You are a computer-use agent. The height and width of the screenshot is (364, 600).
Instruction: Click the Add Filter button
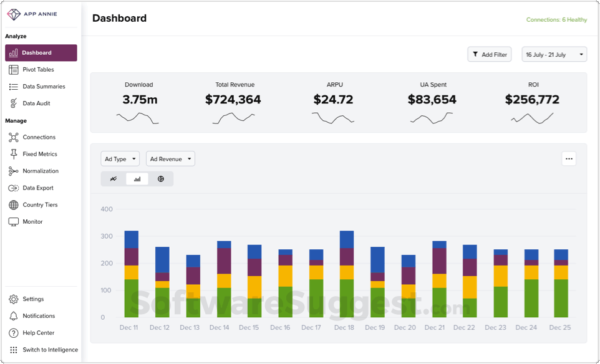coord(490,54)
